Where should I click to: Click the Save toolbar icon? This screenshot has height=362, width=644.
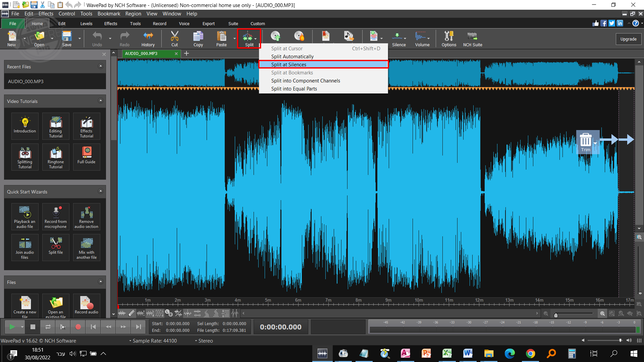click(67, 39)
